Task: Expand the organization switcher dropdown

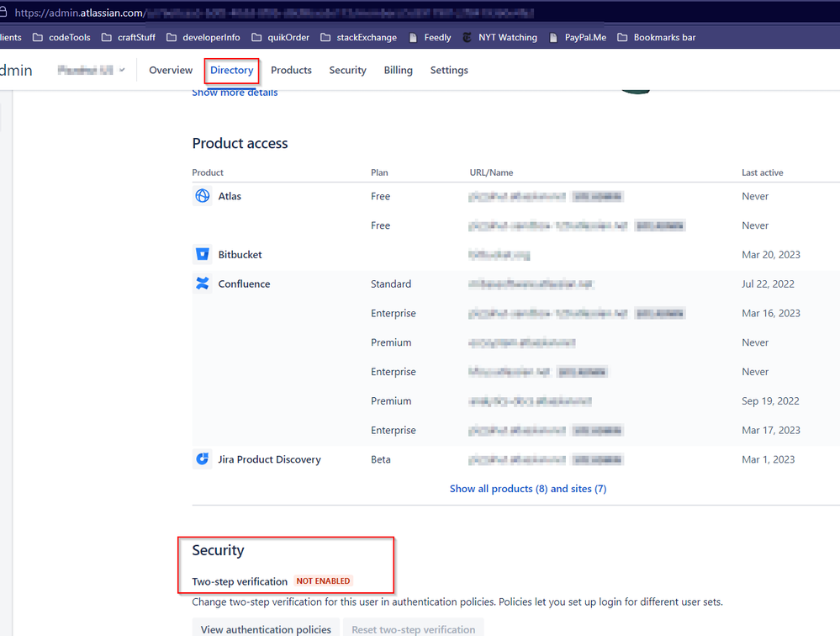Action: coord(91,70)
